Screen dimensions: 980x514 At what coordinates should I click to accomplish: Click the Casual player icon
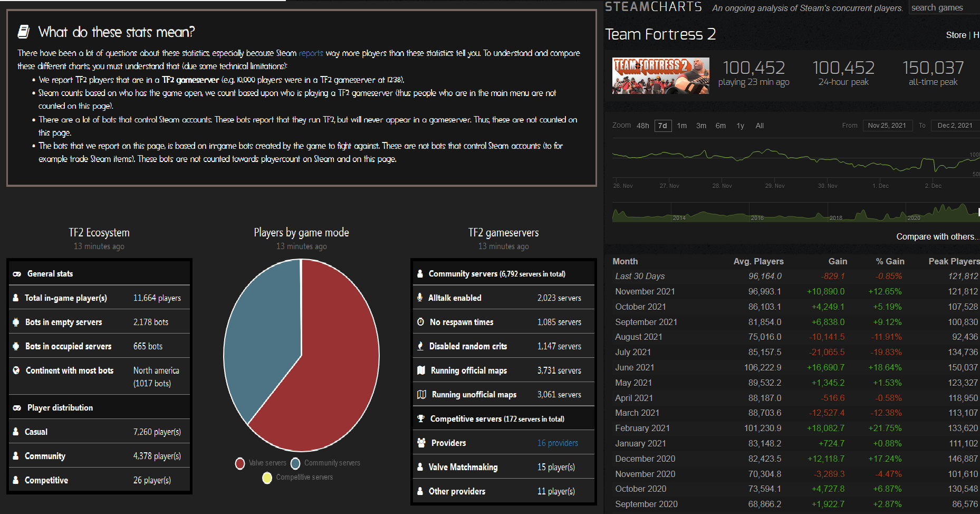tap(16, 432)
